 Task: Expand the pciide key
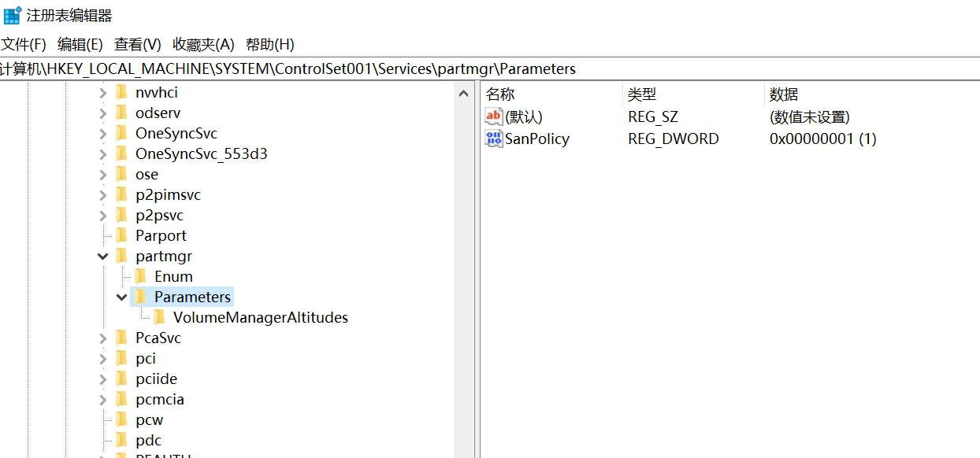[x=103, y=379]
